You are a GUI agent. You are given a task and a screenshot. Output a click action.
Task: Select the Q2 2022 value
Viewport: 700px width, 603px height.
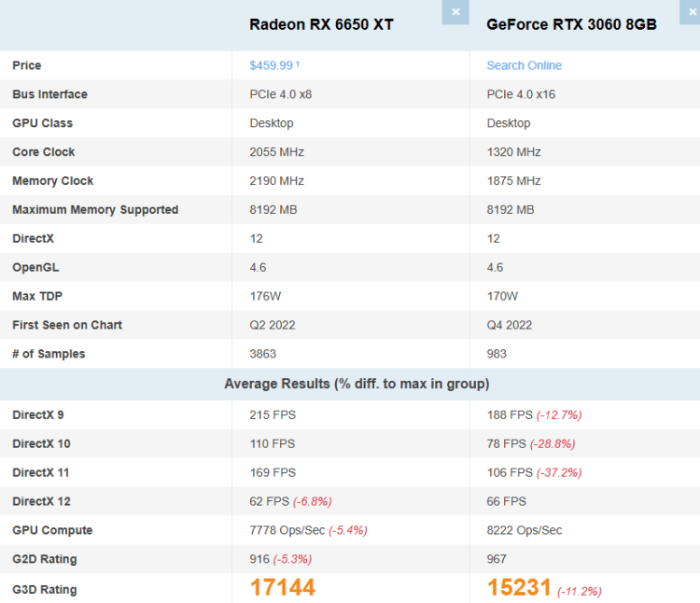[x=272, y=325]
